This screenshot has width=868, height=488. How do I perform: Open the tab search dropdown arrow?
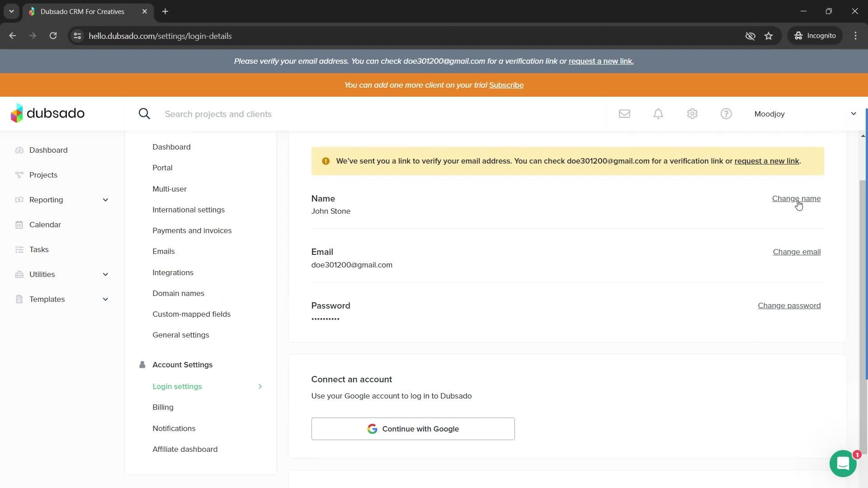[x=11, y=11]
